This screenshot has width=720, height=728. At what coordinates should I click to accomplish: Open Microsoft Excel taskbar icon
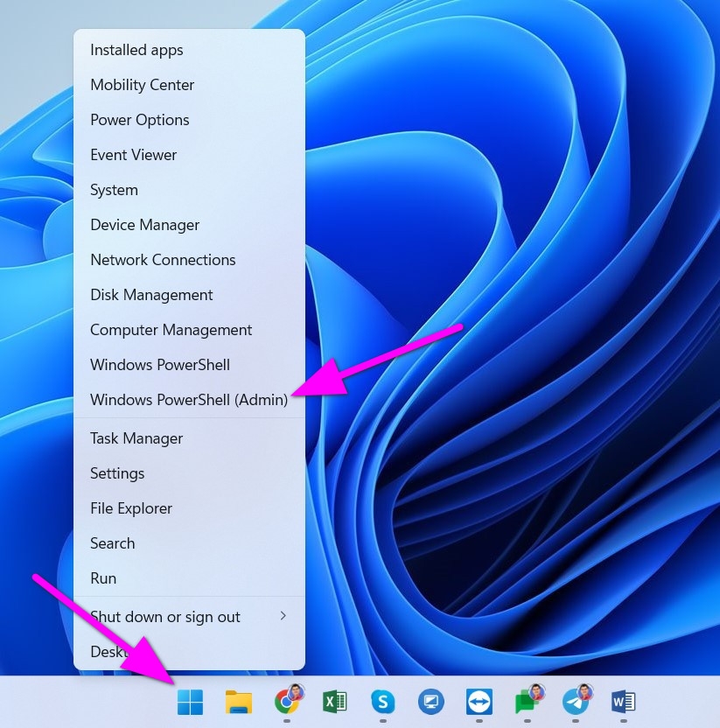click(x=334, y=701)
